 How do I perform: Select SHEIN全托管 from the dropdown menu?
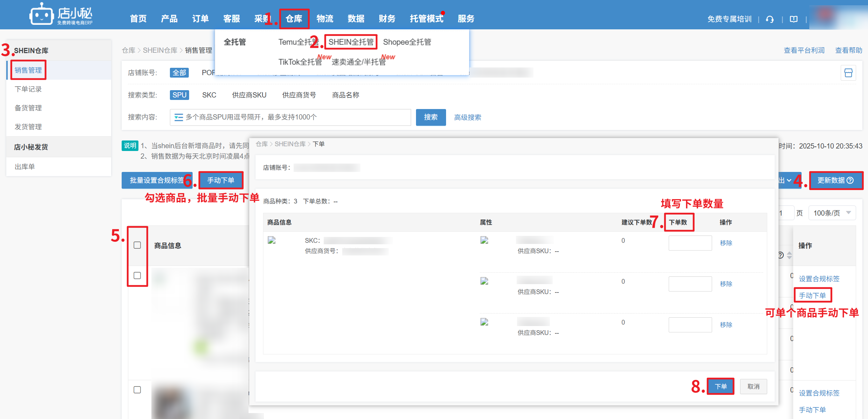[x=351, y=42]
